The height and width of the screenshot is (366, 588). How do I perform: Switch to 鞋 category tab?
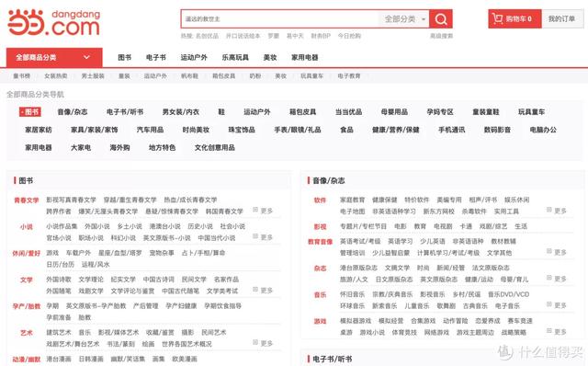tap(221, 112)
